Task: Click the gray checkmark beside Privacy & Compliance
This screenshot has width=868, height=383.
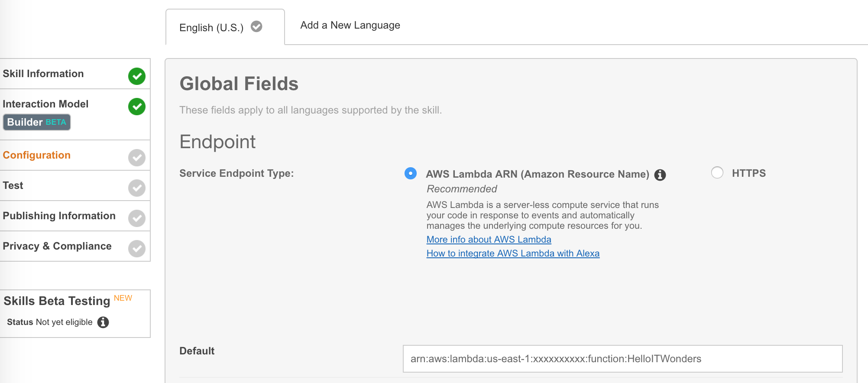Action: [137, 249]
